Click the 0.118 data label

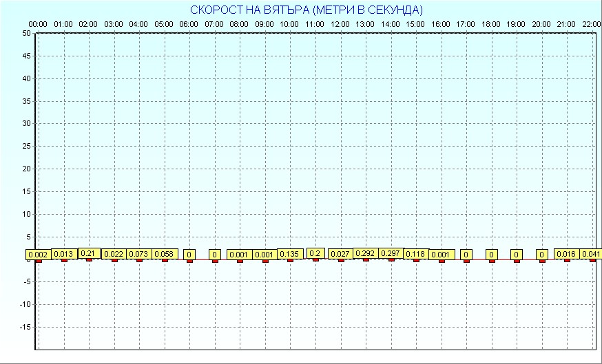416,254
